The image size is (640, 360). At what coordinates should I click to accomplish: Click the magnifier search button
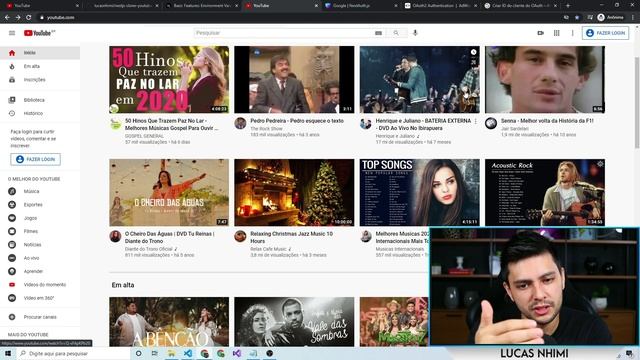(396, 33)
